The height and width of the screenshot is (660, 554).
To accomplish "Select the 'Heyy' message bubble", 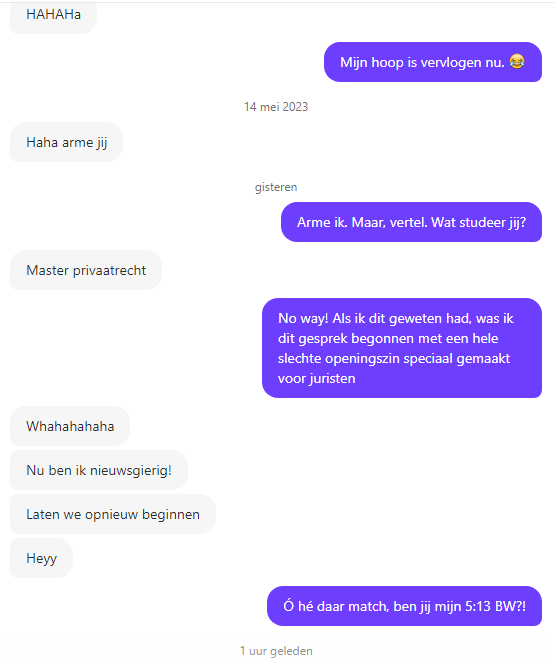I will [x=41, y=558].
